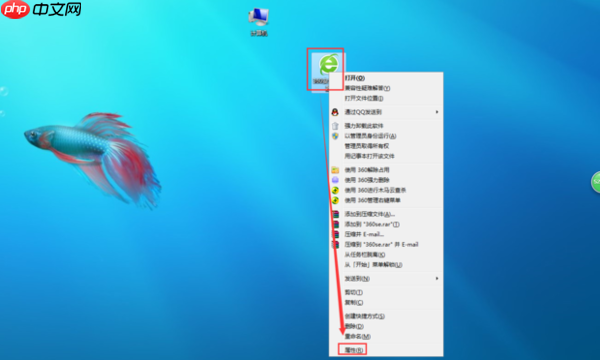Click the QQ penguin icon in menu
Image resolution: width=600 pixels, height=360 pixels.
[x=335, y=112]
